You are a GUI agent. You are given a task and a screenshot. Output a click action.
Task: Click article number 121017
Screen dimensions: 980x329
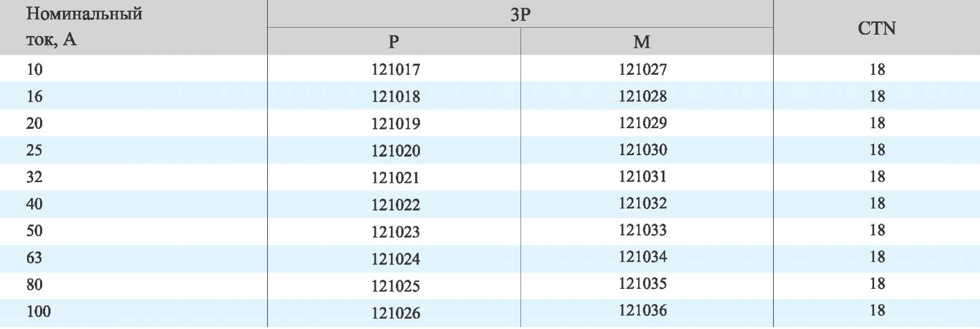395,69
